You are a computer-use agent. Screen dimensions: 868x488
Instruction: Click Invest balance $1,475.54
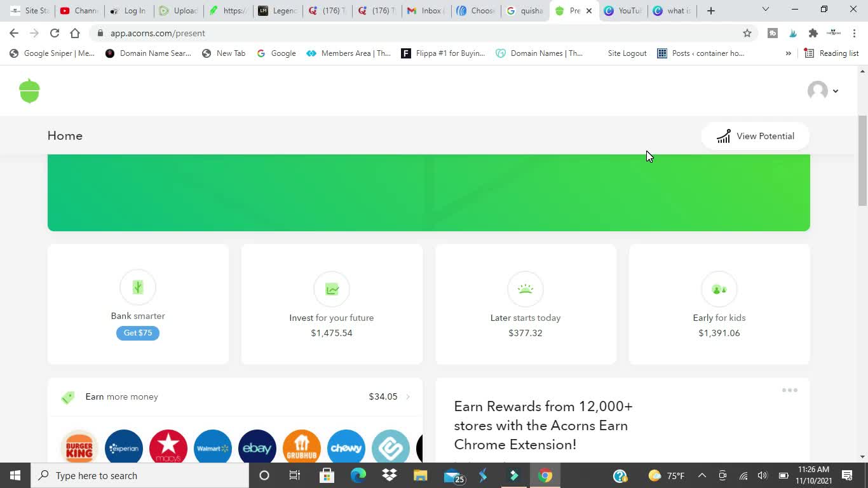point(332,333)
